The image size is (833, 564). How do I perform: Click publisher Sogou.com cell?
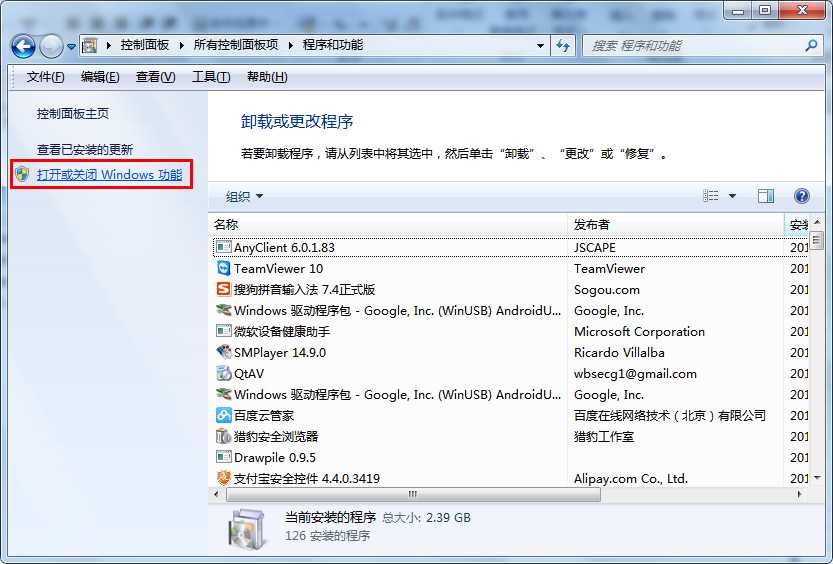[607, 289]
